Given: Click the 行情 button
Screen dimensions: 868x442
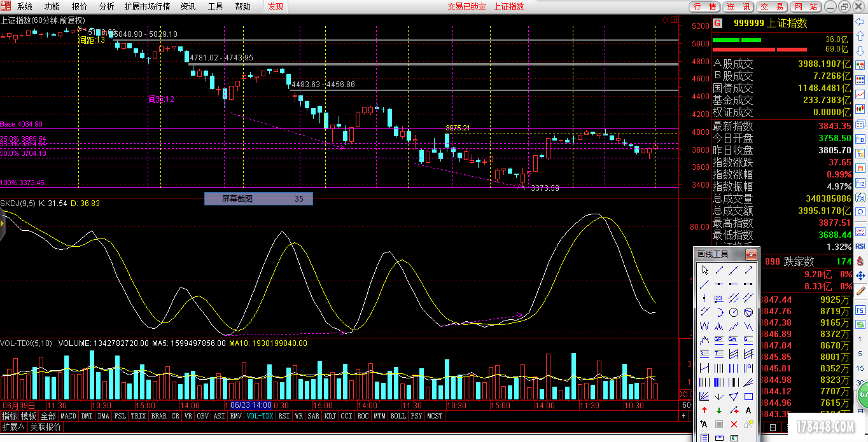Looking at the screenshot, I should pos(705,6).
